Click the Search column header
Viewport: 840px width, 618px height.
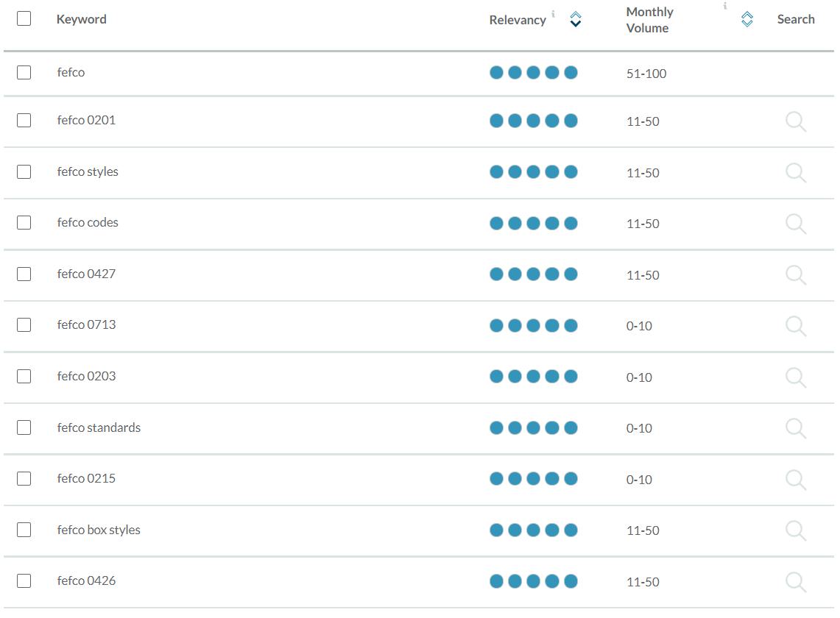coord(796,19)
